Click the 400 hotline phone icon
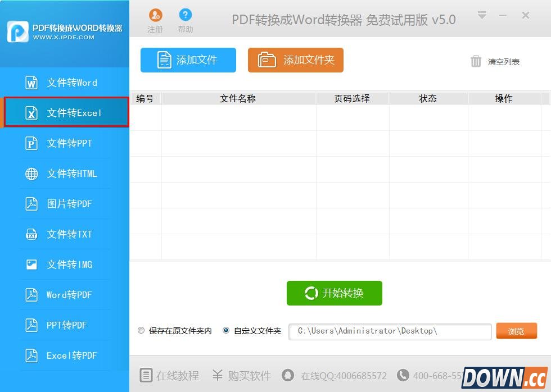 [403, 376]
